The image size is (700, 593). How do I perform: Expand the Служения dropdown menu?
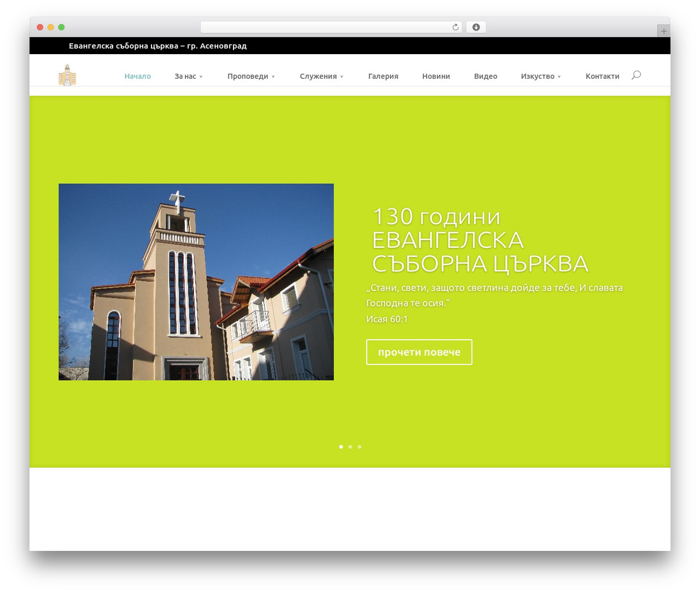(322, 76)
